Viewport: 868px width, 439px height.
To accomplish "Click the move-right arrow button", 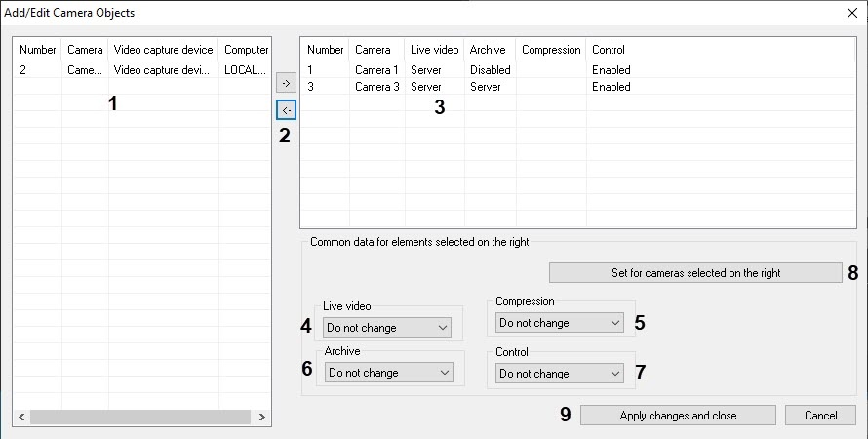I will click(286, 84).
